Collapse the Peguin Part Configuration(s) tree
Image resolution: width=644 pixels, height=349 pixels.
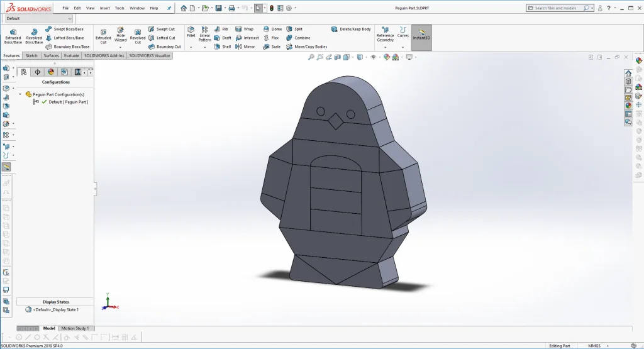pyautogui.click(x=21, y=94)
